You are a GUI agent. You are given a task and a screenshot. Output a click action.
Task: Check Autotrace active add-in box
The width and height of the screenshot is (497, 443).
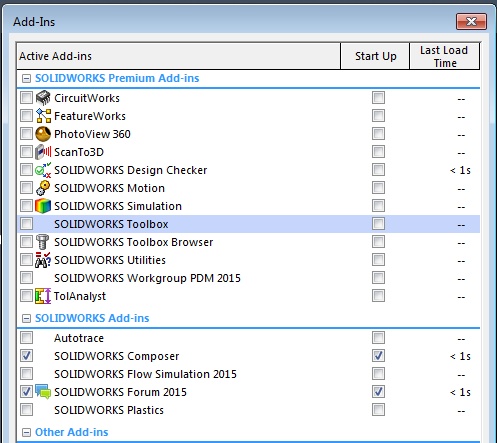[26, 338]
